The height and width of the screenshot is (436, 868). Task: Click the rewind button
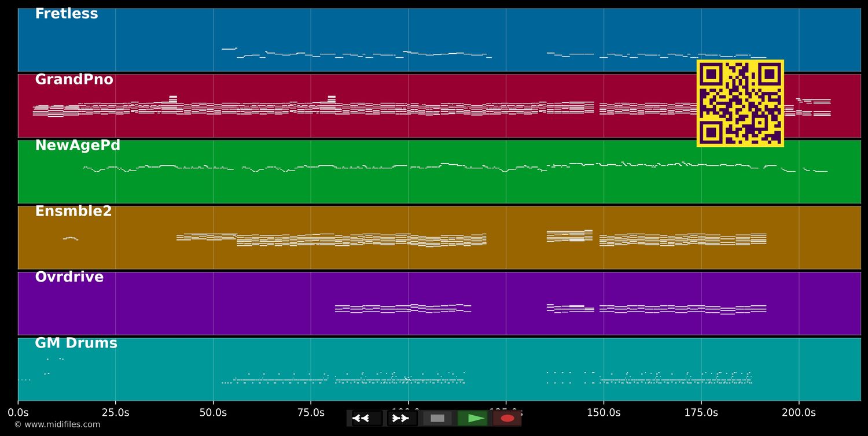(366, 418)
